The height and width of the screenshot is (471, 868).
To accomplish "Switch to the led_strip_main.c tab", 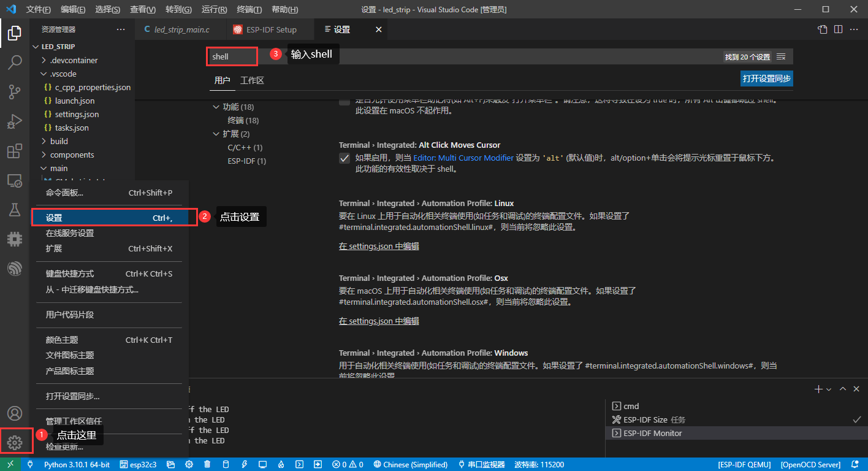I will tap(181, 29).
